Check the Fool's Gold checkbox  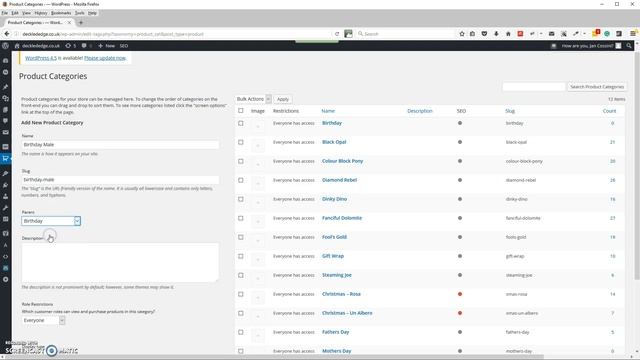[x=241, y=237]
